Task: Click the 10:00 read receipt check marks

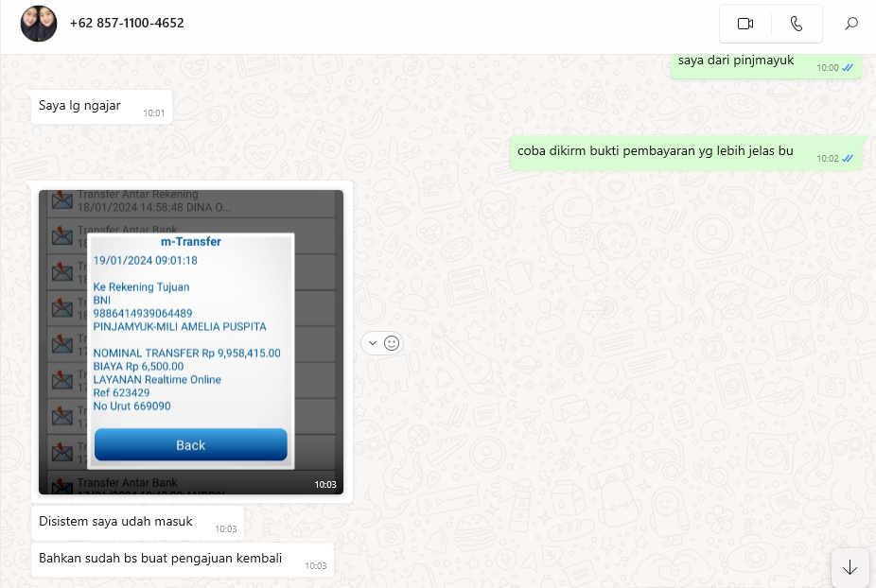Action: click(848, 67)
